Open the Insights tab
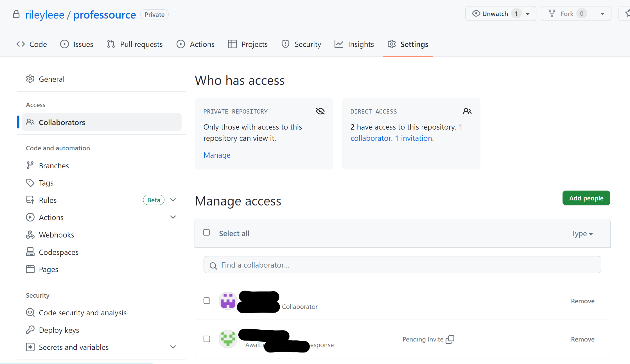The width and height of the screenshot is (630, 364). (354, 44)
